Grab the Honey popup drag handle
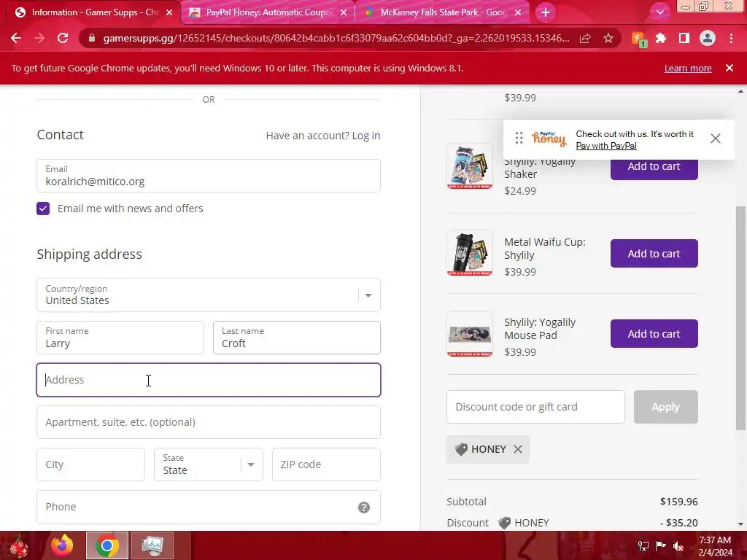 click(519, 138)
